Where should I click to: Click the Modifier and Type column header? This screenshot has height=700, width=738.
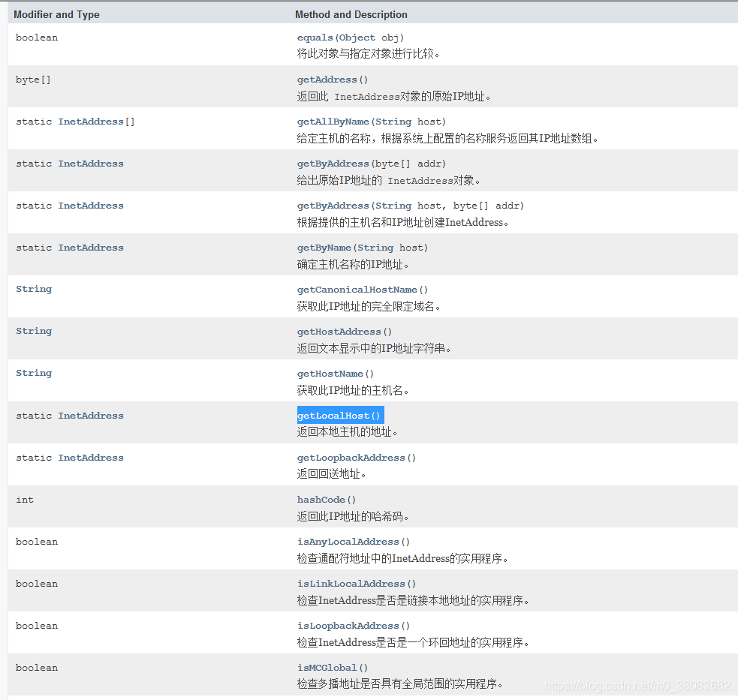[56, 14]
